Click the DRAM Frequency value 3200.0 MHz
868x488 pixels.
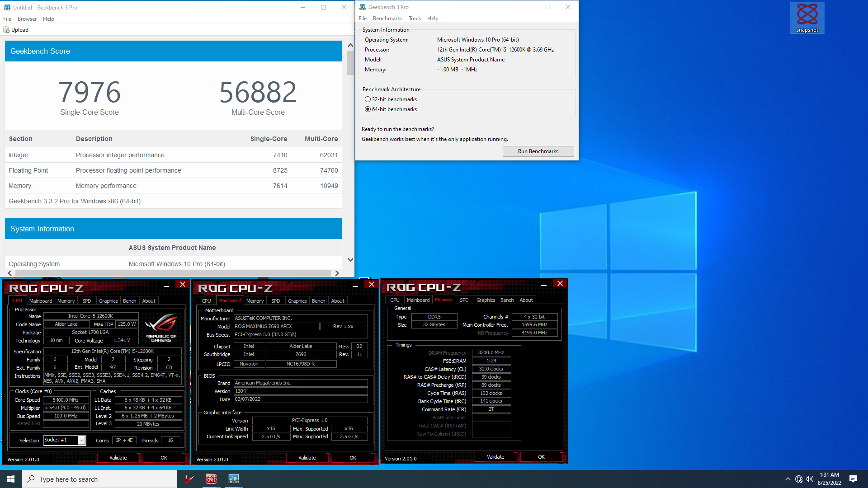491,352
